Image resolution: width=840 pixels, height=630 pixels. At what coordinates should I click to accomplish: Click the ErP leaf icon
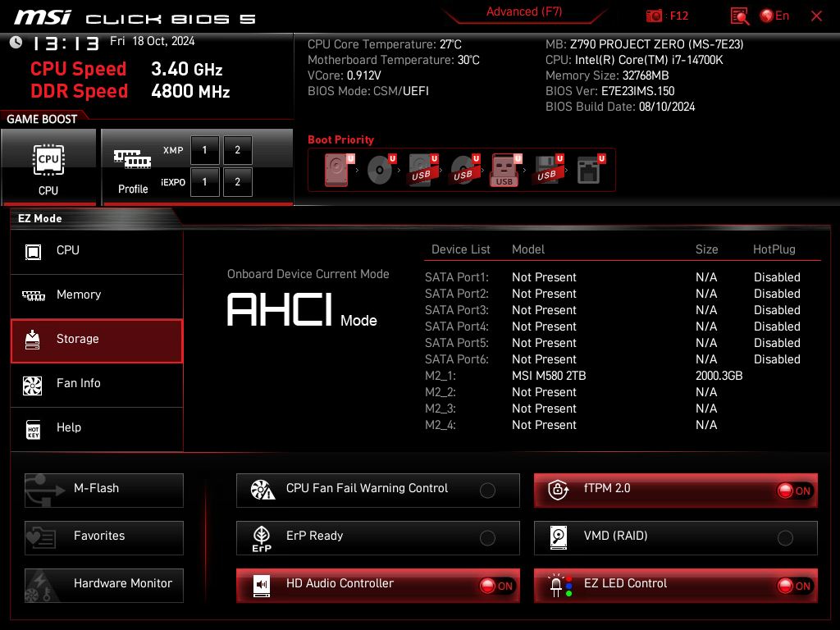click(x=262, y=538)
